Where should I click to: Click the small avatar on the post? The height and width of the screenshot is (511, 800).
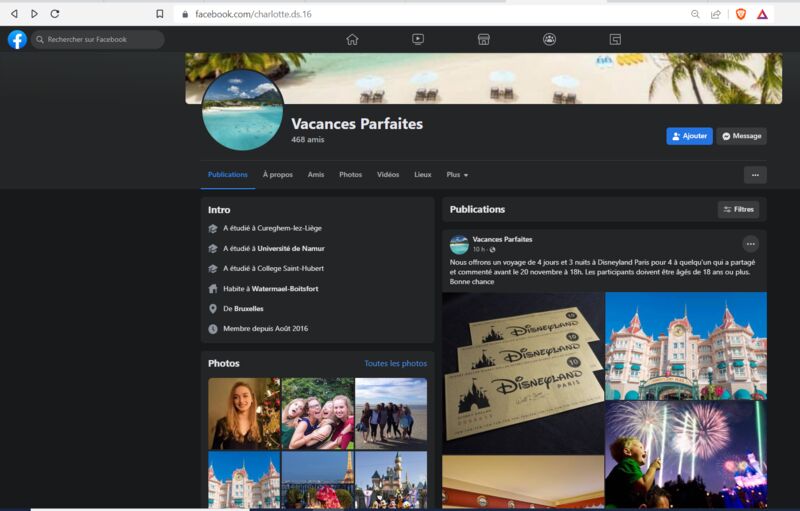click(459, 244)
